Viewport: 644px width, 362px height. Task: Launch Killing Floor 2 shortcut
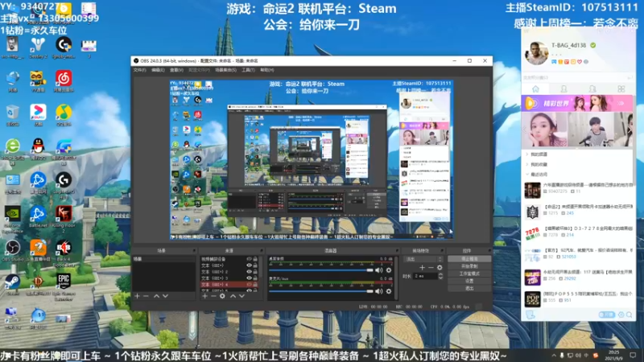pyautogui.click(x=64, y=220)
